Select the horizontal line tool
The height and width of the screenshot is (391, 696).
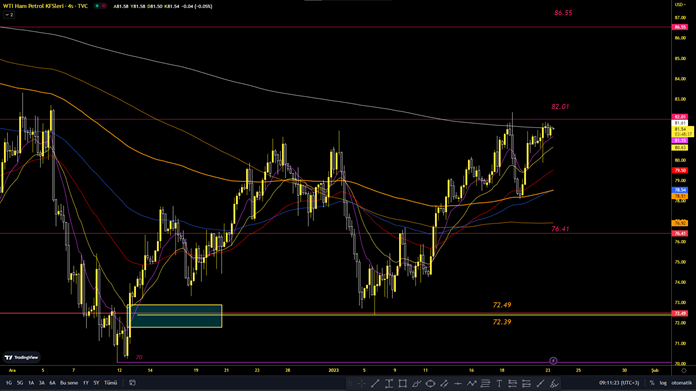(458, 383)
